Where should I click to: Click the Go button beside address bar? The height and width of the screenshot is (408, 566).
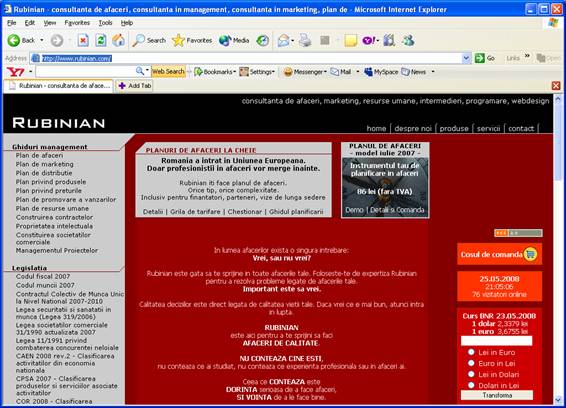pos(485,58)
